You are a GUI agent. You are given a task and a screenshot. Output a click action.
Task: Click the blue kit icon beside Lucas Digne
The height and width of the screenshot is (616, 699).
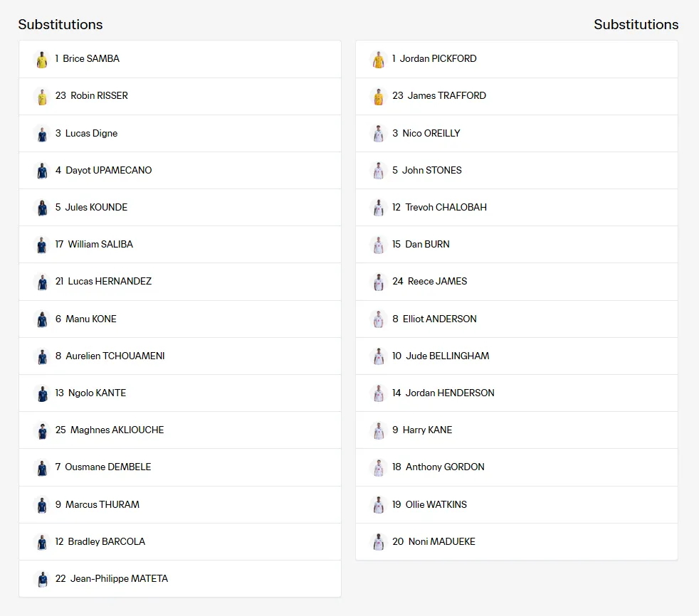(x=42, y=134)
